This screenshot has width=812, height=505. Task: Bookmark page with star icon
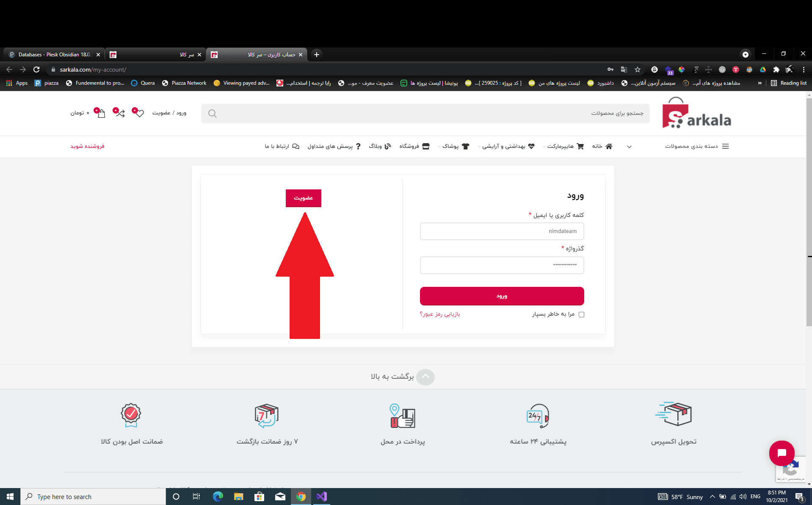(638, 69)
